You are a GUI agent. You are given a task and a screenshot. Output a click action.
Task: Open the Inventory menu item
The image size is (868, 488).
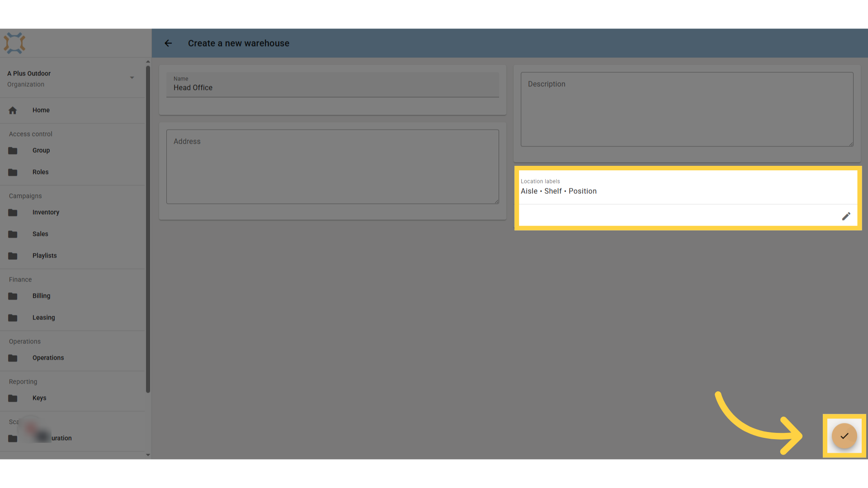tap(72, 212)
